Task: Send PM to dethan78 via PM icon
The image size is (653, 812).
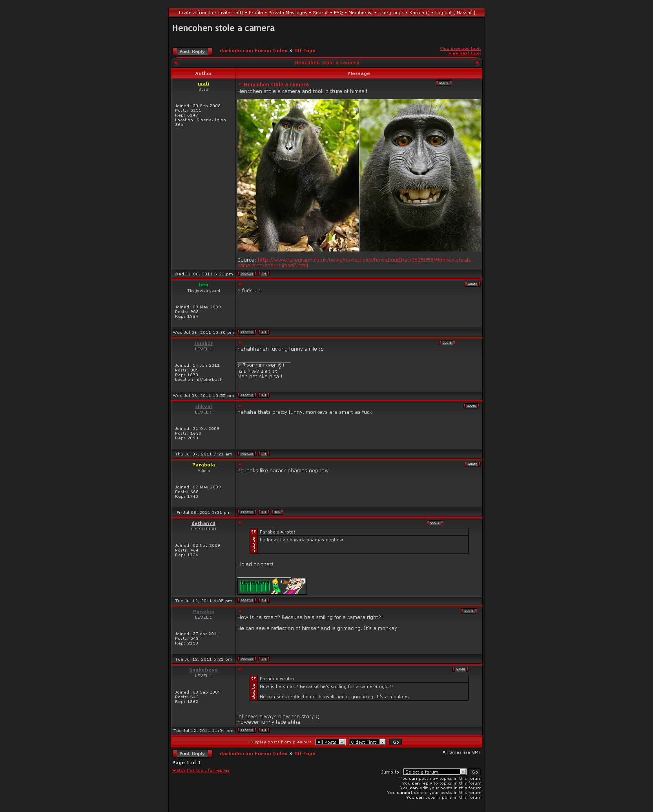Action: [x=264, y=601]
